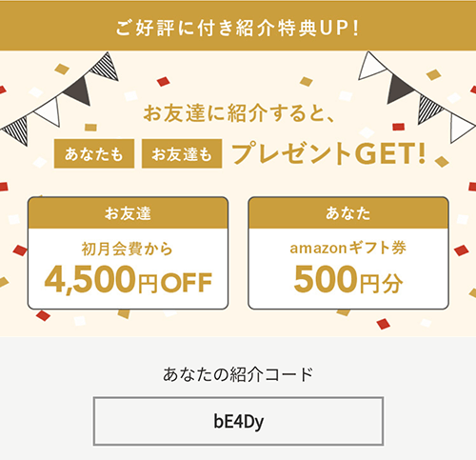Click the あなた card header
This screenshot has height=460, width=476.
click(x=348, y=213)
